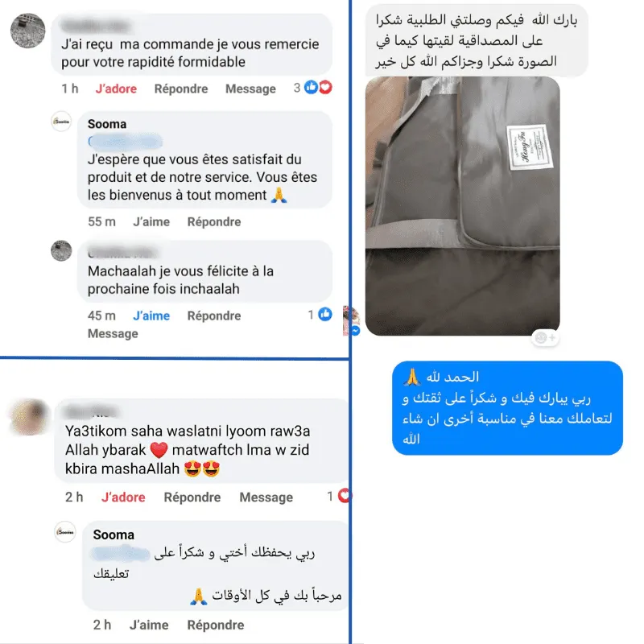Click Message under the 45 m comment

[x=113, y=333]
